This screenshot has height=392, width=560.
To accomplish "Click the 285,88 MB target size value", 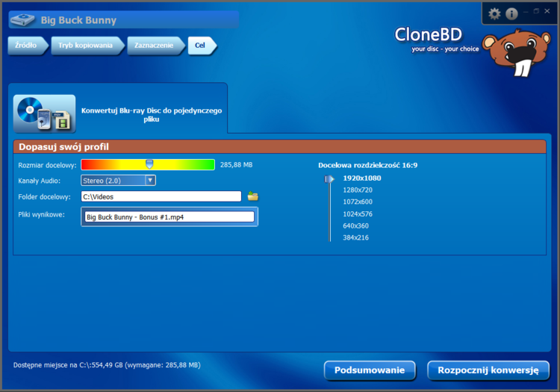I will [237, 164].
